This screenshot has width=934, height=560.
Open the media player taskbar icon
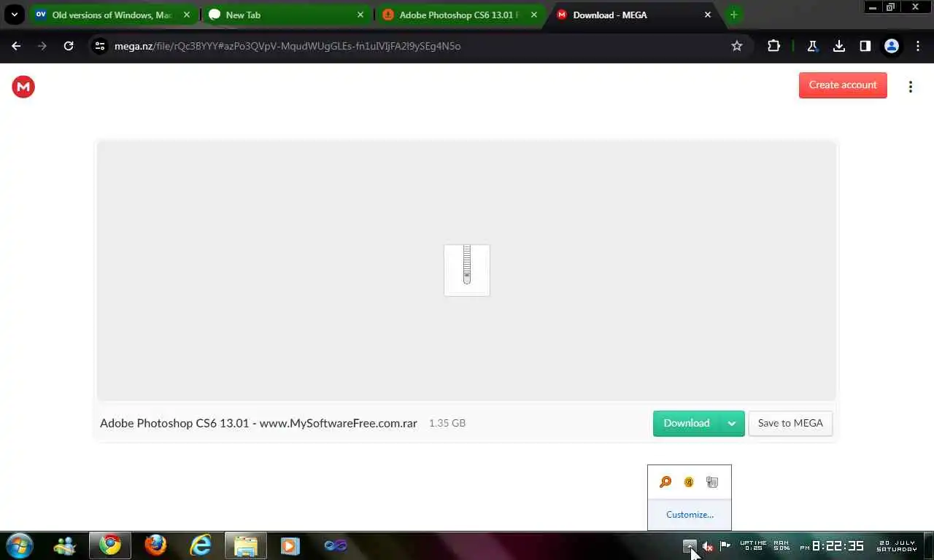290,545
